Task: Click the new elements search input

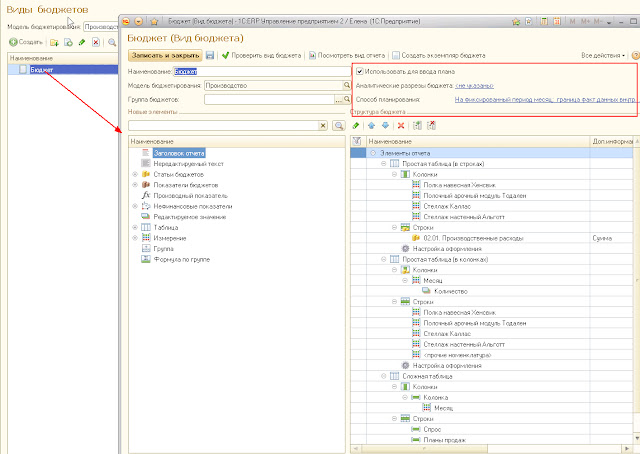Action: tap(223, 126)
